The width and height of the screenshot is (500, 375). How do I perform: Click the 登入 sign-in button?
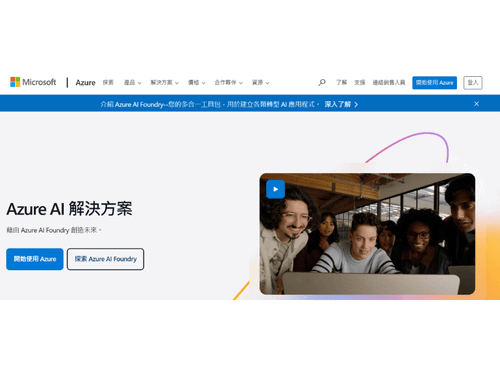pyautogui.click(x=473, y=83)
